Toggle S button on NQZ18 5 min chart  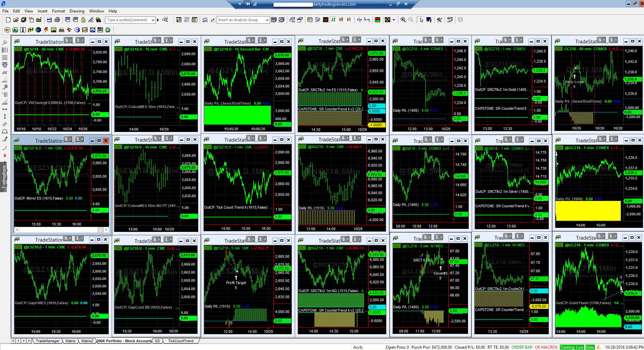pyautogui.click(x=345, y=138)
